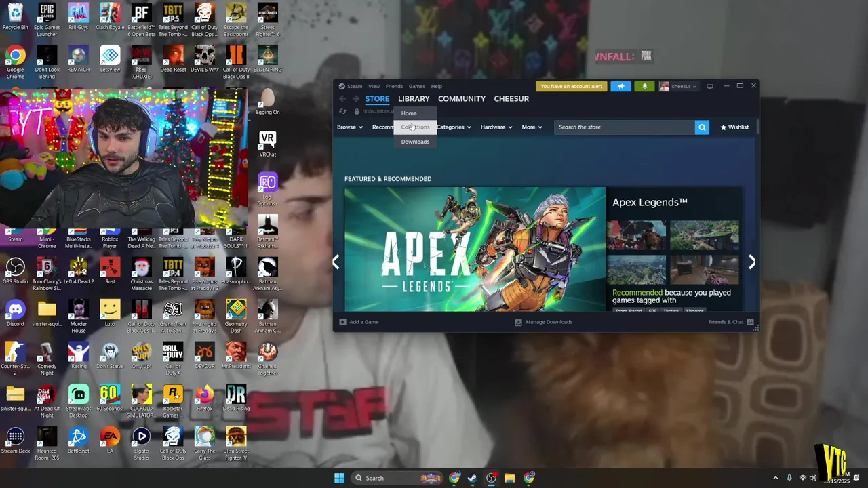Screen dimensions: 868x488
Task: Select the iRacing desktop shortcut
Action: (x=78, y=356)
